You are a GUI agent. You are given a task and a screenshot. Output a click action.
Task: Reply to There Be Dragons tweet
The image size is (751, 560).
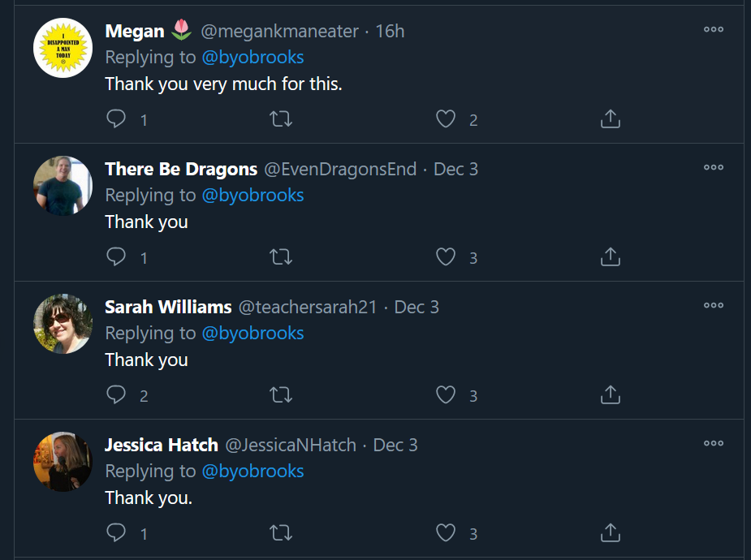point(116,256)
